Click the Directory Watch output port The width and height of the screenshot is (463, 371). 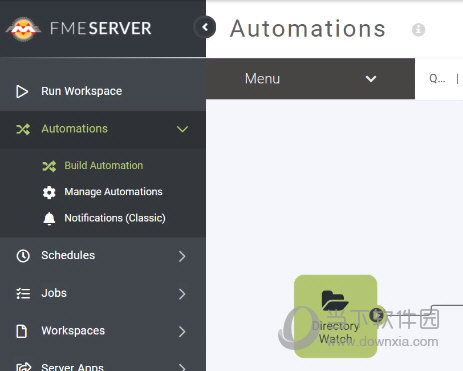(377, 315)
